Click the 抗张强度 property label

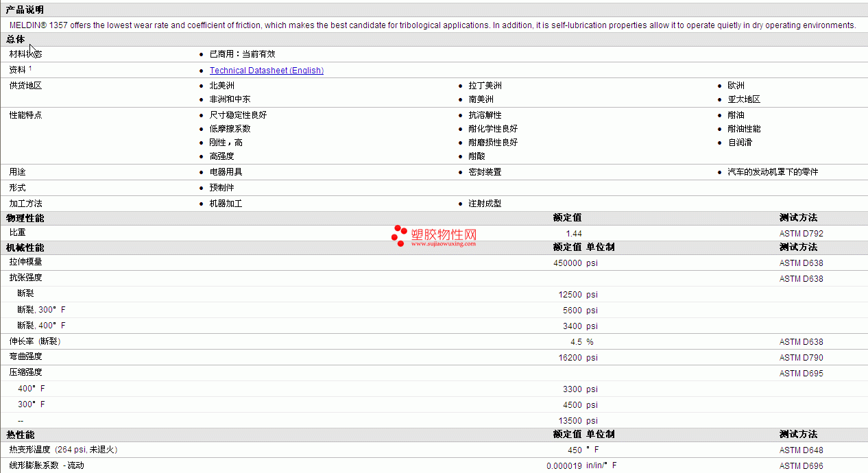click(x=25, y=278)
